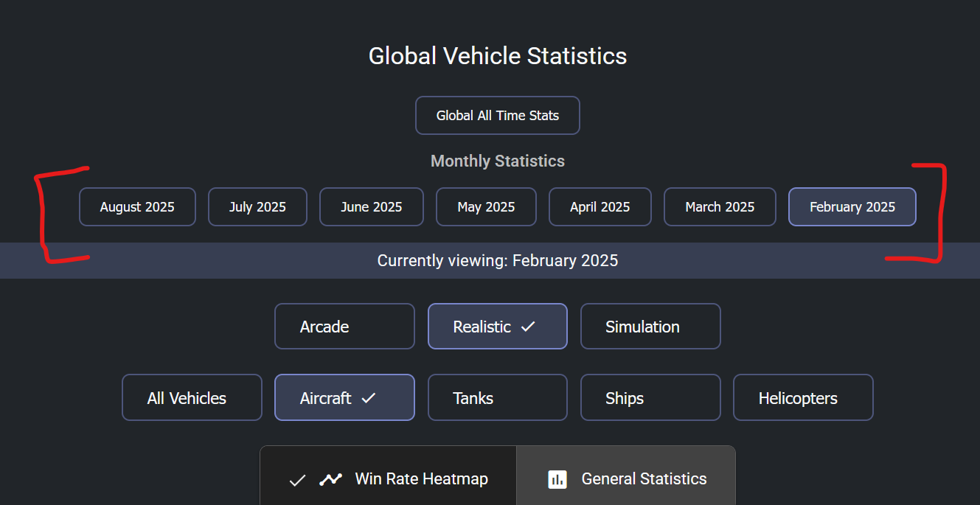Open Global All Time Stats
The height and width of the screenshot is (505, 980).
[x=497, y=116]
